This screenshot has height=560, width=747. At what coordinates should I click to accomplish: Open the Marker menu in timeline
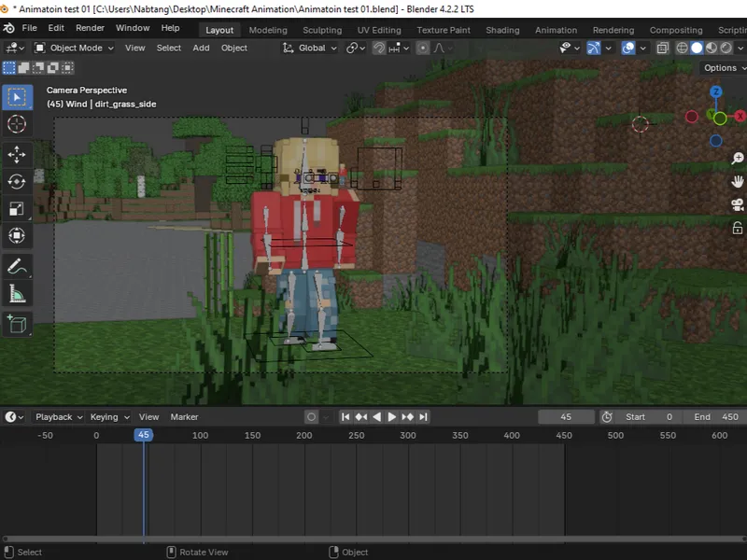pos(184,417)
